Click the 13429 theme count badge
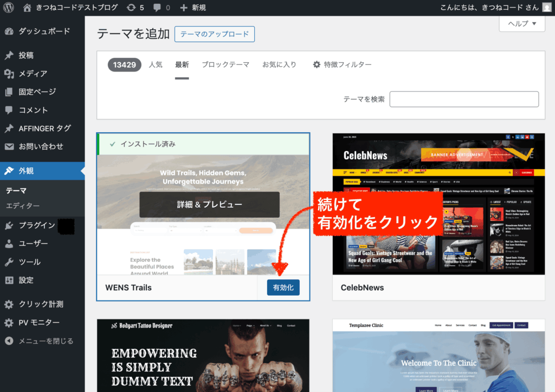The width and height of the screenshot is (555, 392). point(125,64)
